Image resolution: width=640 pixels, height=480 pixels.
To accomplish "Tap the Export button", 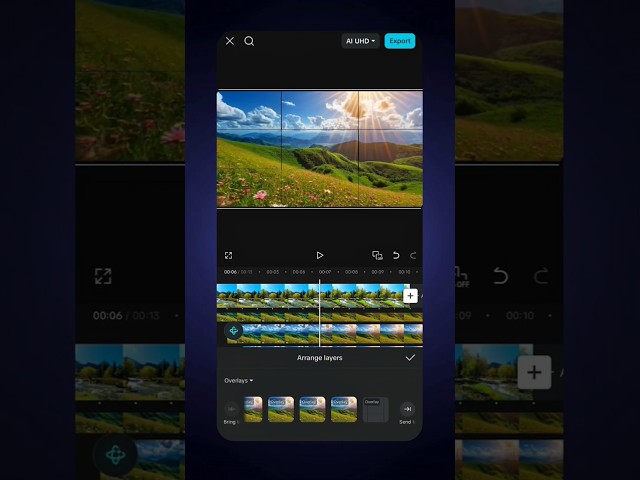I will [x=400, y=41].
